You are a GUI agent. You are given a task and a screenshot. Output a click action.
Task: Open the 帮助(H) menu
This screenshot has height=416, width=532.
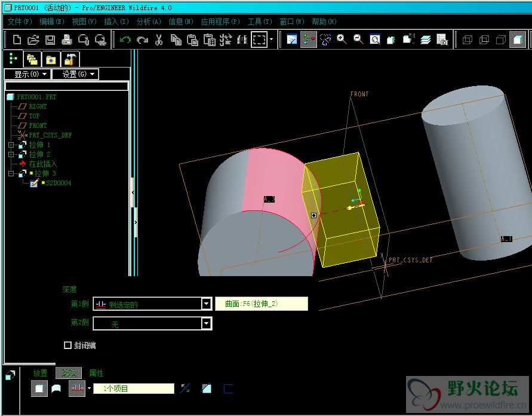[x=324, y=22]
